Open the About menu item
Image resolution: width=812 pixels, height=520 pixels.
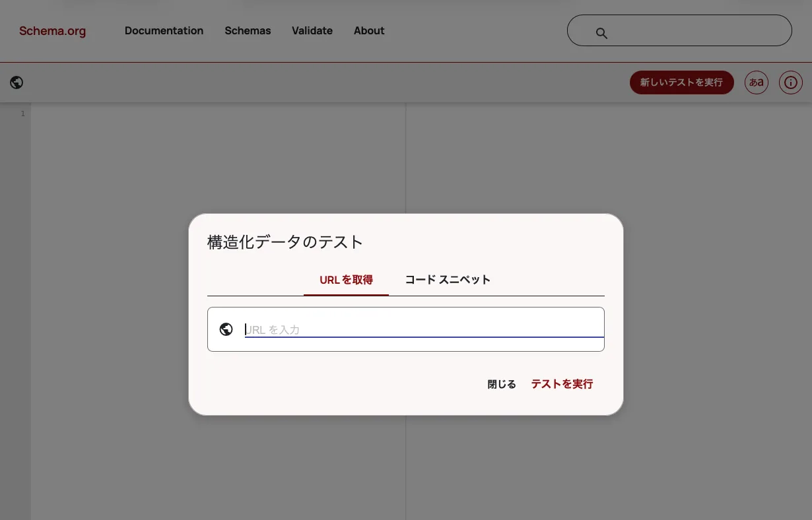[369, 31]
